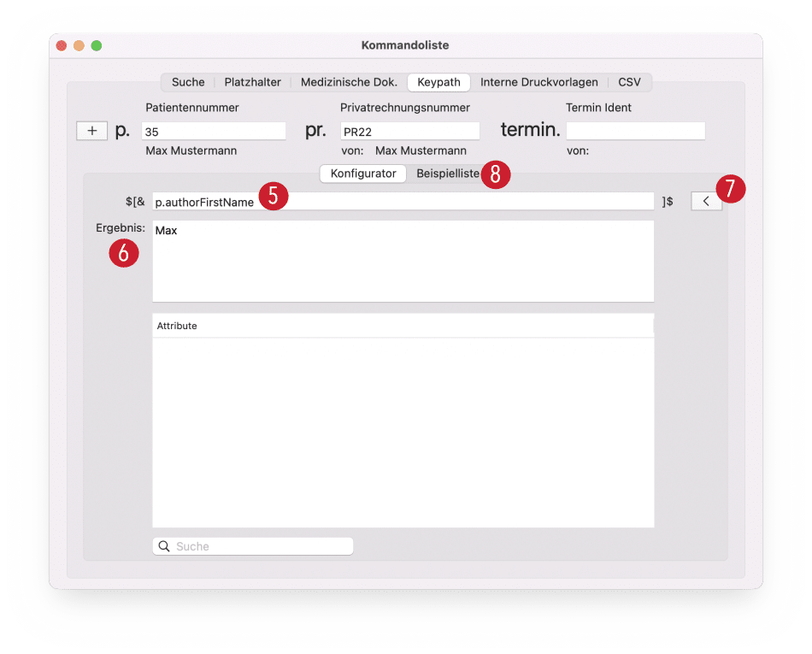The image size is (812, 654).
Task: Click the Ergebnis text area showing Max
Action: [403, 261]
